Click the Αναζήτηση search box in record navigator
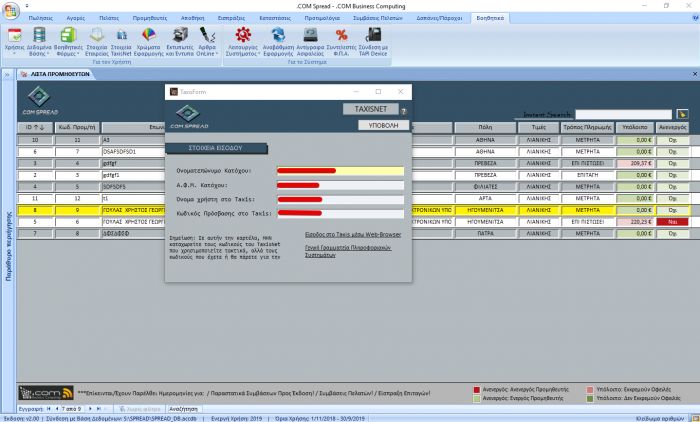700x422 pixels. (183, 409)
